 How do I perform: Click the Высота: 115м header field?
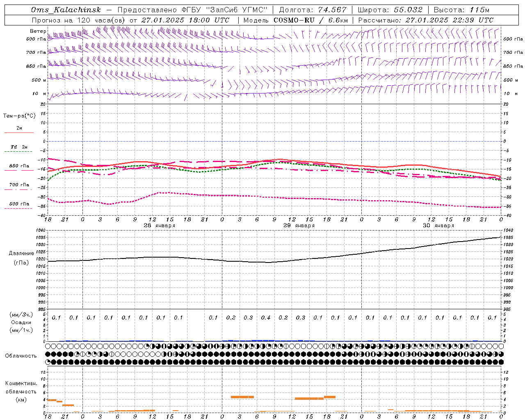point(461,10)
